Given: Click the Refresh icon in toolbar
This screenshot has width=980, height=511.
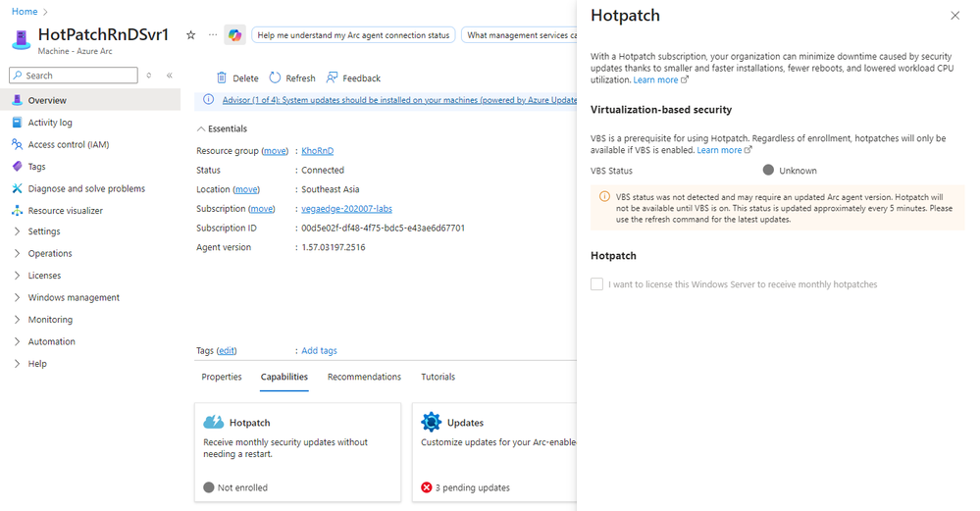Looking at the screenshot, I should (276, 78).
